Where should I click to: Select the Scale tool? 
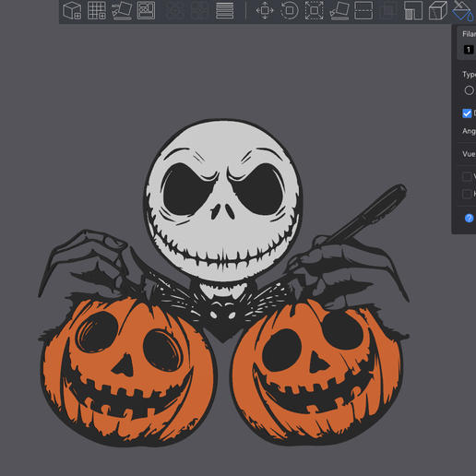coord(314,10)
